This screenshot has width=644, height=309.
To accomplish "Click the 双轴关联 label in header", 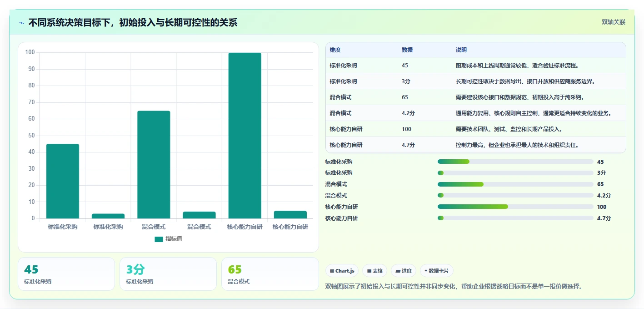I will click(614, 22).
